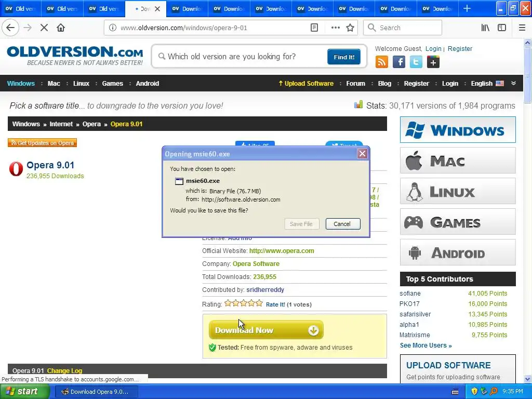This screenshot has height=399, width=532.
Task: Click the Download Now button
Action: click(x=266, y=330)
